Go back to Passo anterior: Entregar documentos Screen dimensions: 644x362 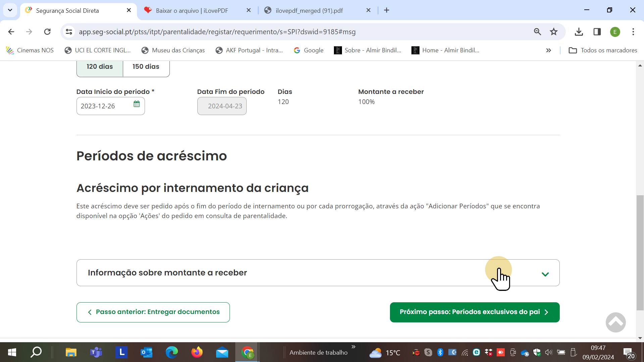(x=153, y=312)
